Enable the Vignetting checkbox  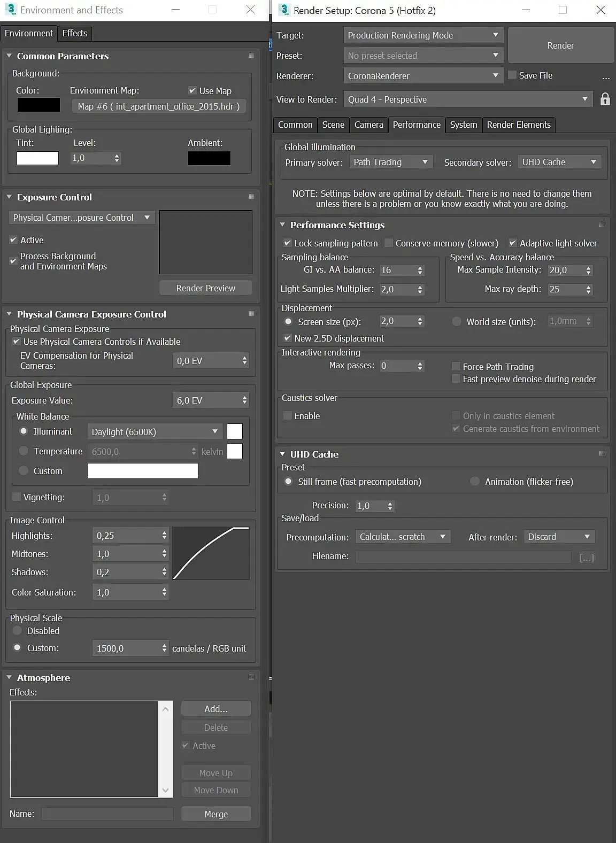17,497
